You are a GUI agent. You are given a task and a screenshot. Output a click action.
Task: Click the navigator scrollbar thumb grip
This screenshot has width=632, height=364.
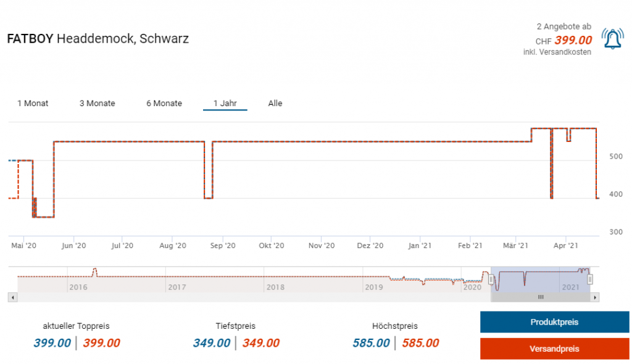pos(541,297)
